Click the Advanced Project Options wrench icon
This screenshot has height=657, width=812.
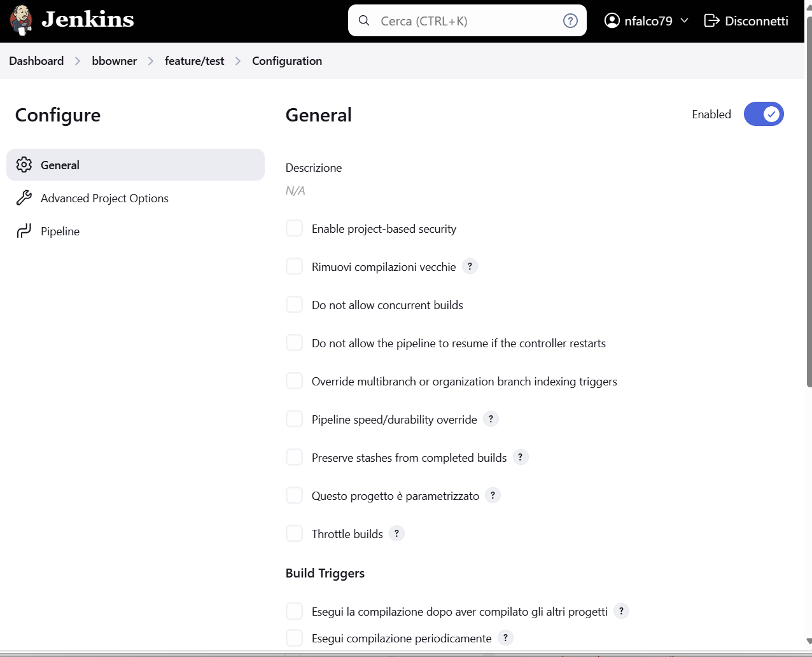(x=24, y=198)
